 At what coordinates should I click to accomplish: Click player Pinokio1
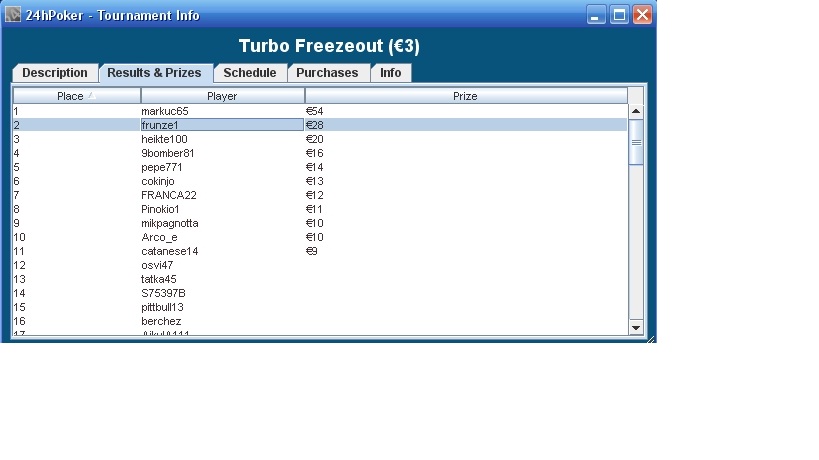coord(160,209)
